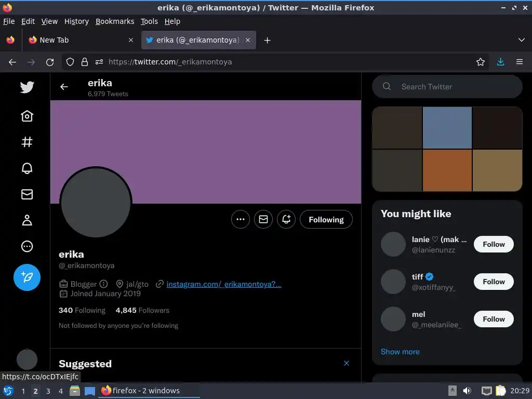The height and width of the screenshot is (399, 532).
Task: Open erika's profile picture
Action: pos(96,203)
